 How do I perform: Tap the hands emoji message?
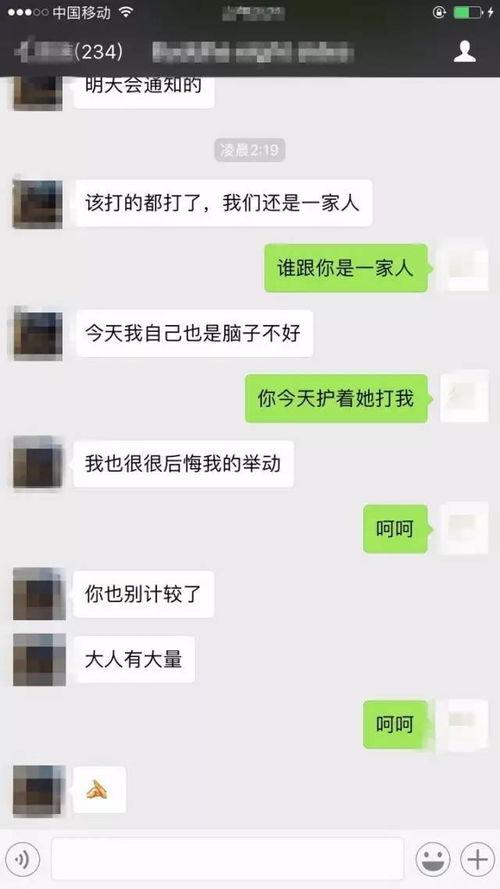[x=100, y=789]
